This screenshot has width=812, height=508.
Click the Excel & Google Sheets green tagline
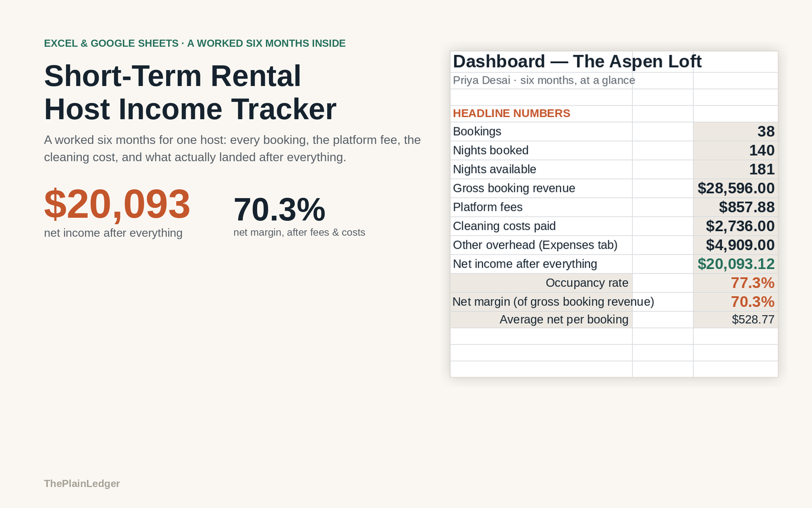coord(195,43)
